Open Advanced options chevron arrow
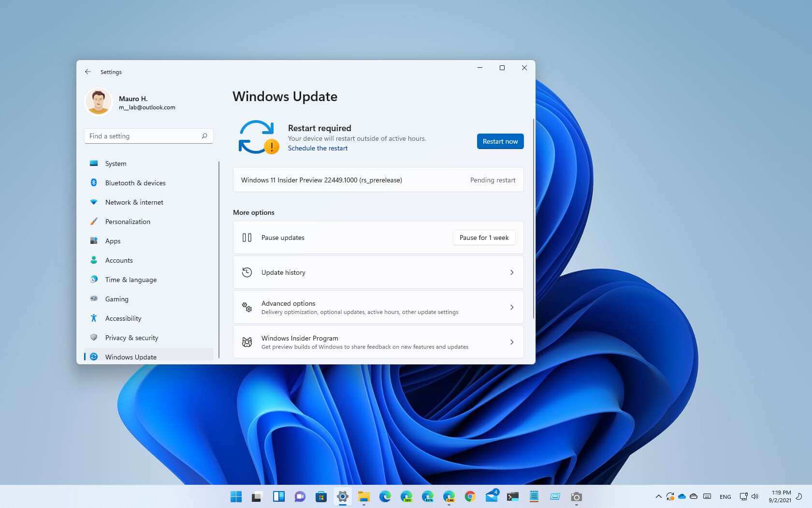 512,307
